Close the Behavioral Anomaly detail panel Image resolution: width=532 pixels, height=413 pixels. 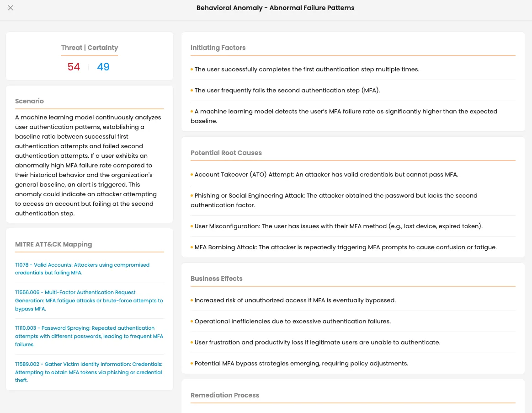pyautogui.click(x=11, y=8)
